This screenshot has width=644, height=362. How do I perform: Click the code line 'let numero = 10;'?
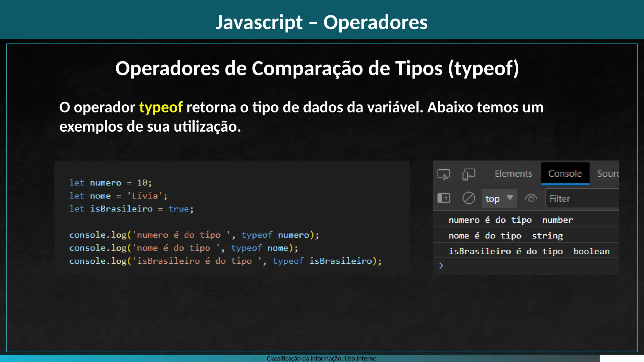pyautogui.click(x=110, y=183)
